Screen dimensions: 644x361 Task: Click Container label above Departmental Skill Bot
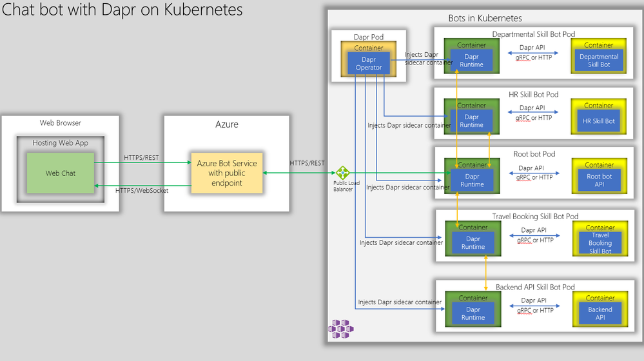coord(598,45)
